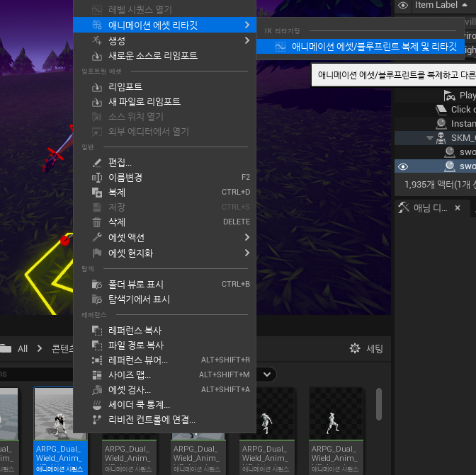This screenshot has height=475, width=476.
Task: Click the branch icon for 리비전 컨트롤에 연결...
Action: [x=97, y=420]
